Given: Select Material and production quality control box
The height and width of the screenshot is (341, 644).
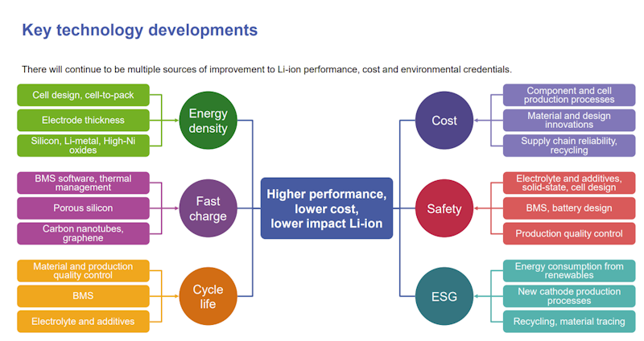Looking at the screenshot, I should [x=83, y=271].
